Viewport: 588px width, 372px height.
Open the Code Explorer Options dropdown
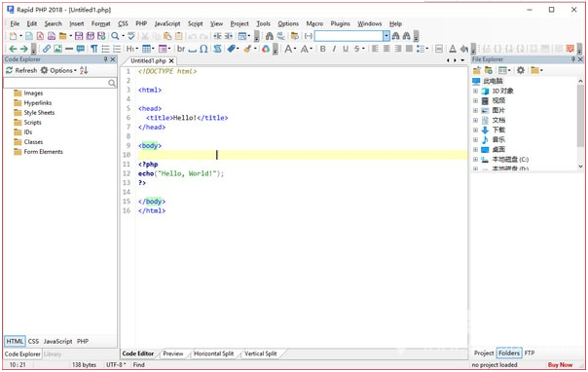[58, 70]
